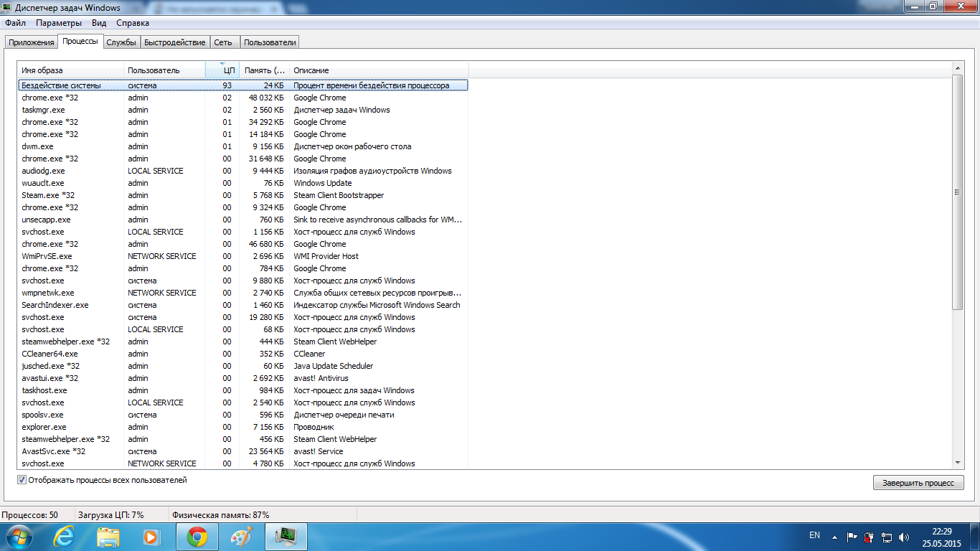Select taskmgr.exe process row

coord(242,110)
